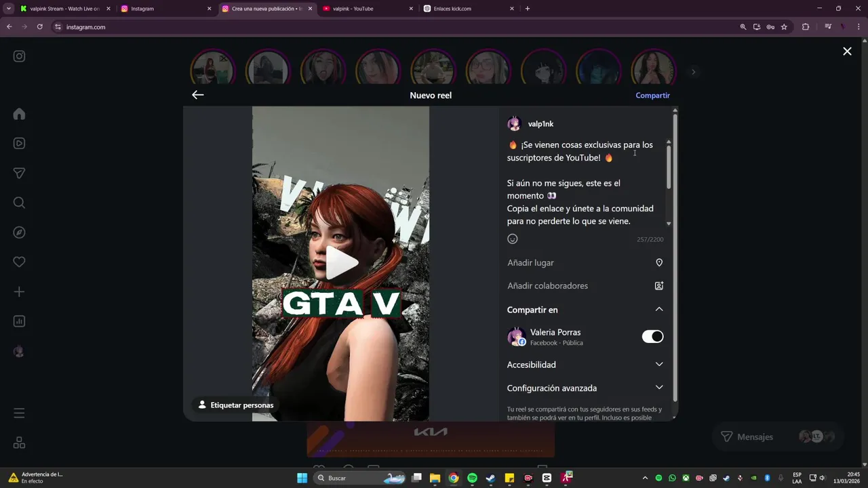The width and height of the screenshot is (868, 488).
Task: Open Notifications heart icon
Action: point(19,262)
